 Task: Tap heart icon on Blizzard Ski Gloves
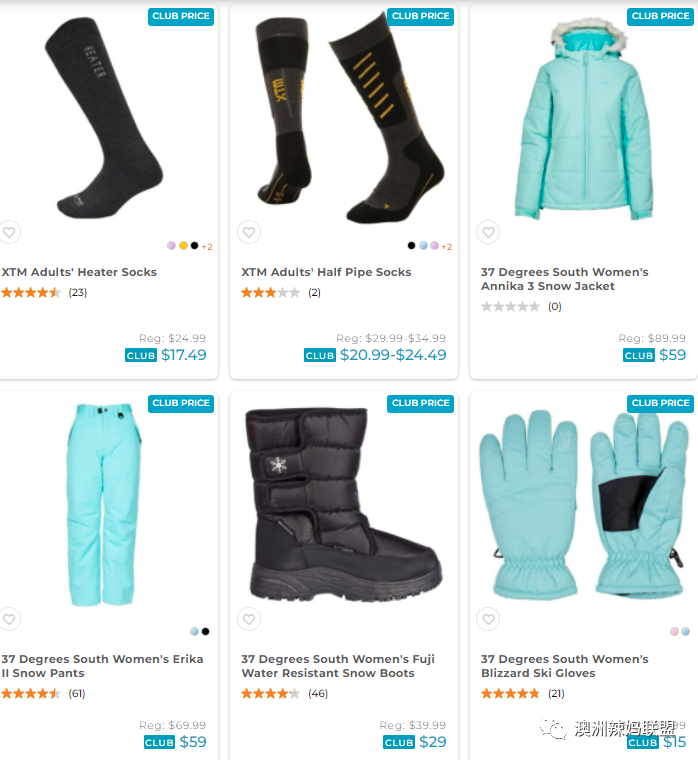click(x=488, y=619)
